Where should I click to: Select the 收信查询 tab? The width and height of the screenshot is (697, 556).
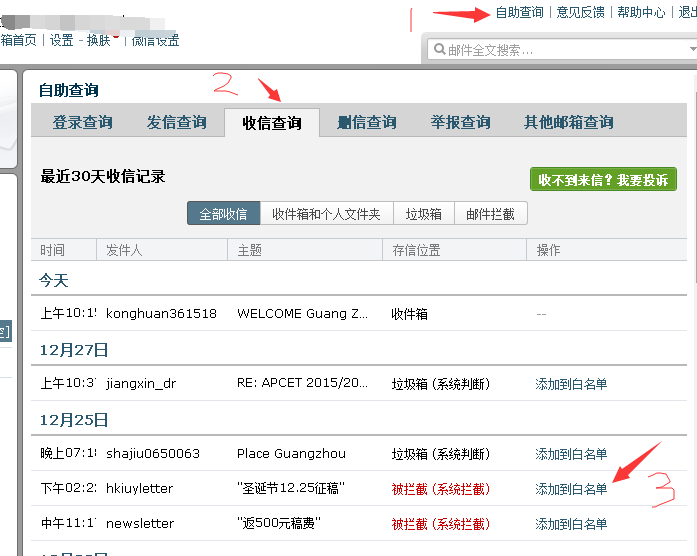272,123
